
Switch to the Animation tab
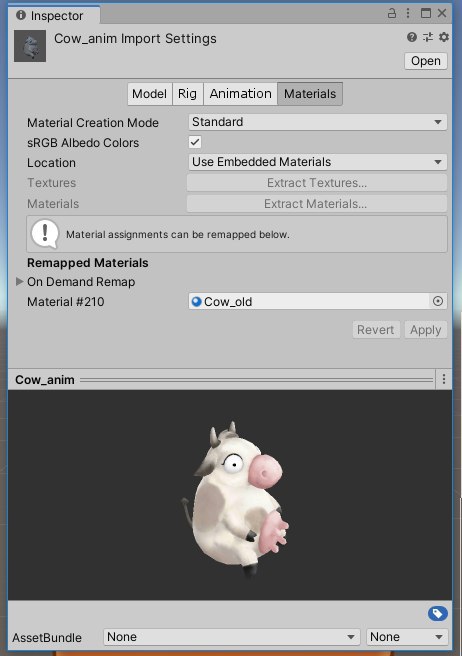[x=240, y=94]
